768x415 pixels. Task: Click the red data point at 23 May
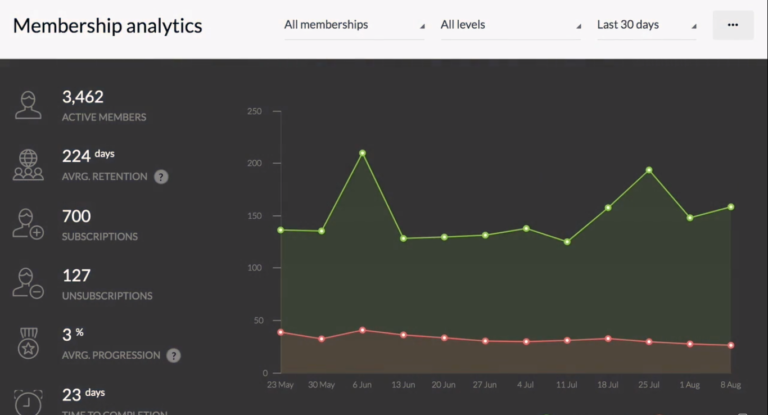pos(281,332)
